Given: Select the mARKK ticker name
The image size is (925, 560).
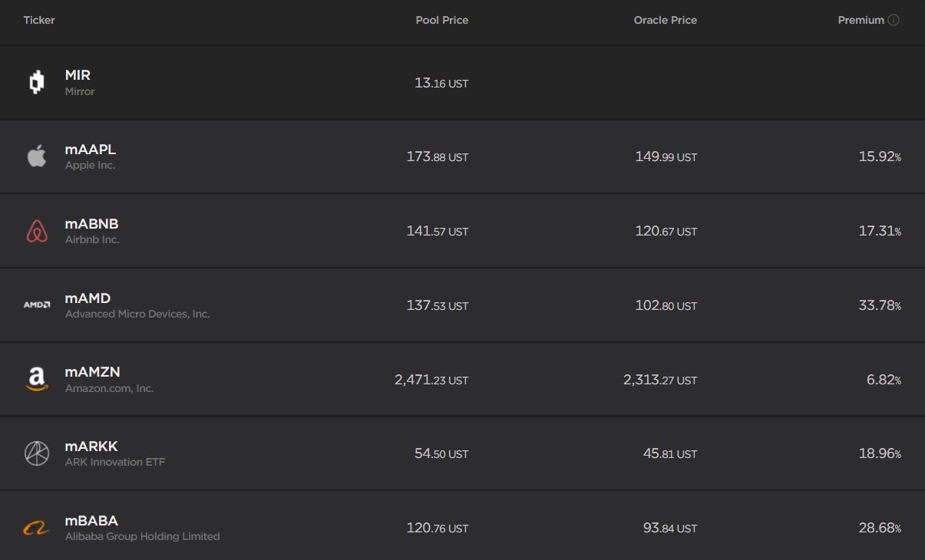Looking at the screenshot, I should [x=91, y=446].
